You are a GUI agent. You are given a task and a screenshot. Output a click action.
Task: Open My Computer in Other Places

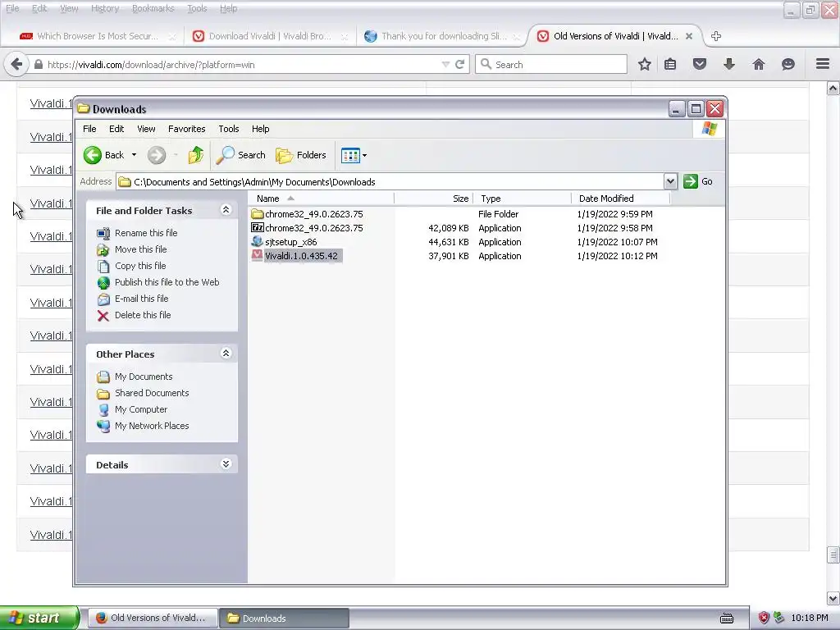pyautogui.click(x=141, y=410)
